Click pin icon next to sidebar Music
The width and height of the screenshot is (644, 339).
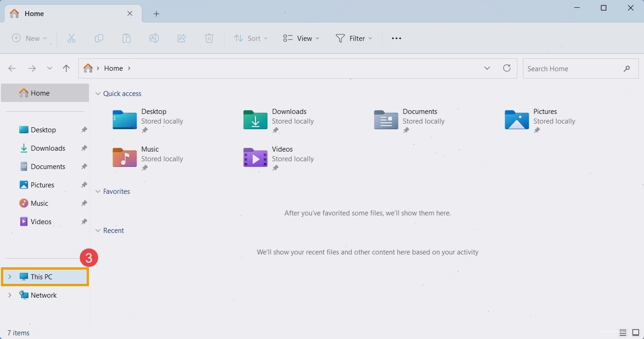pos(84,203)
